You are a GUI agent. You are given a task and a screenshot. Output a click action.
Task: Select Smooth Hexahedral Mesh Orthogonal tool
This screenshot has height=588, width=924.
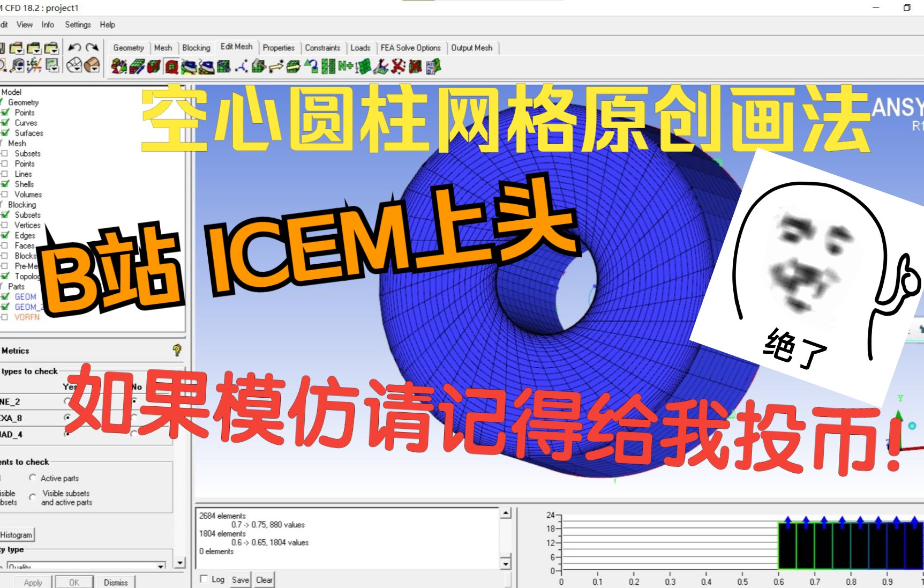point(207,66)
